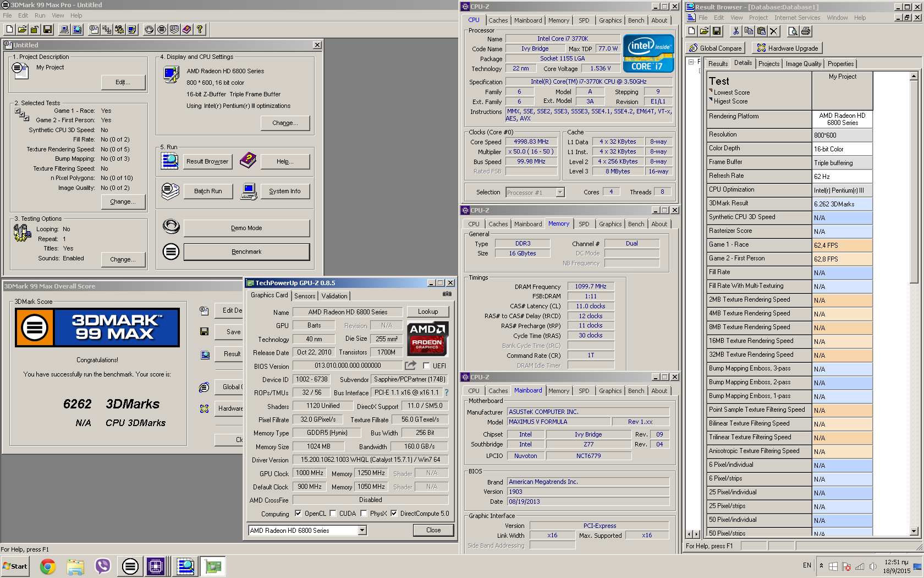
Task: Click Copy icon in Result Browser toolbar
Action: (749, 31)
